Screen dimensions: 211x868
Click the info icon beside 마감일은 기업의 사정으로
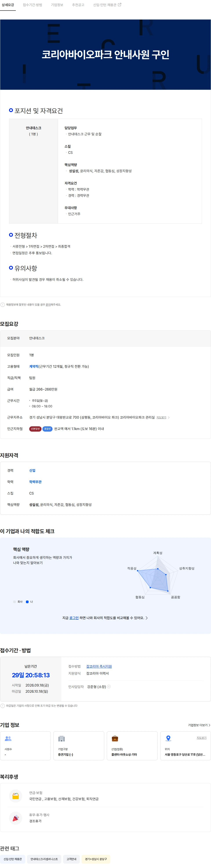point(3,706)
